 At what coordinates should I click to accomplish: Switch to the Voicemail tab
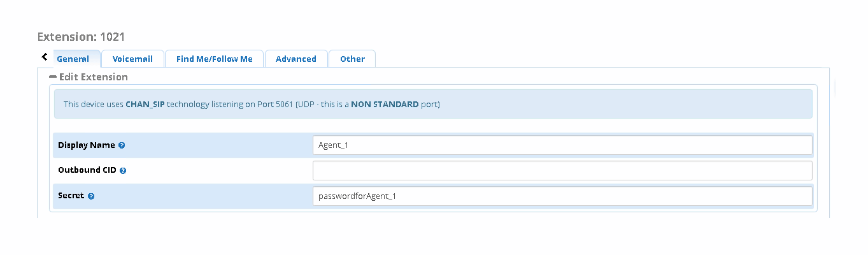click(x=132, y=59)
